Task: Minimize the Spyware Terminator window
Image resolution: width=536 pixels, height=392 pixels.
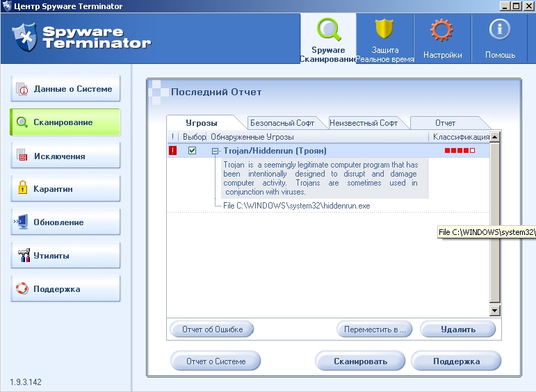Action: point(505,6)
